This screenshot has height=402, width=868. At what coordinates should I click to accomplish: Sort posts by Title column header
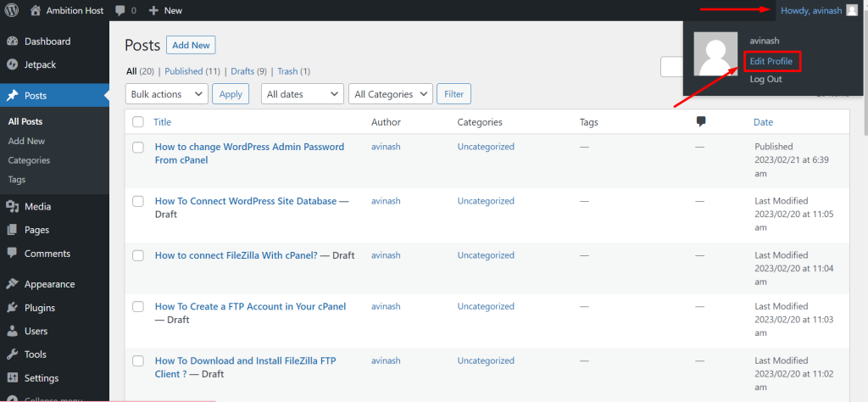pos(163,122)
